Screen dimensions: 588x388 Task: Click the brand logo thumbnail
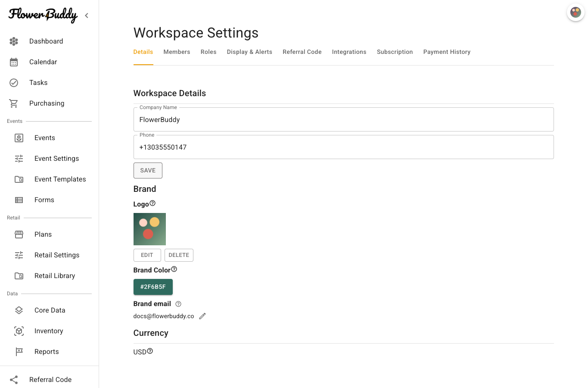[149, 229]
